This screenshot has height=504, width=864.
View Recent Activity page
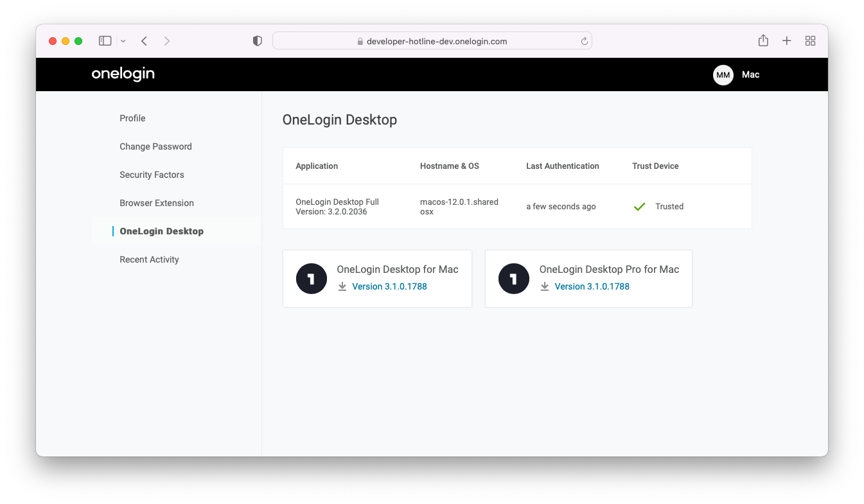(x=149, y=259)
